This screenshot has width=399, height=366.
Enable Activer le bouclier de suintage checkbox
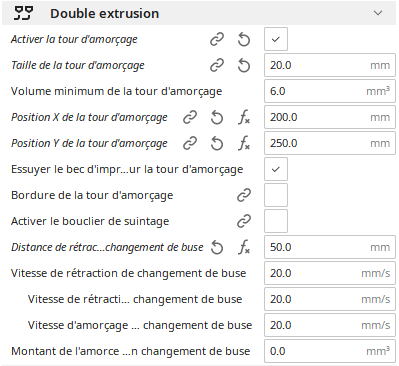click(276, 221)
